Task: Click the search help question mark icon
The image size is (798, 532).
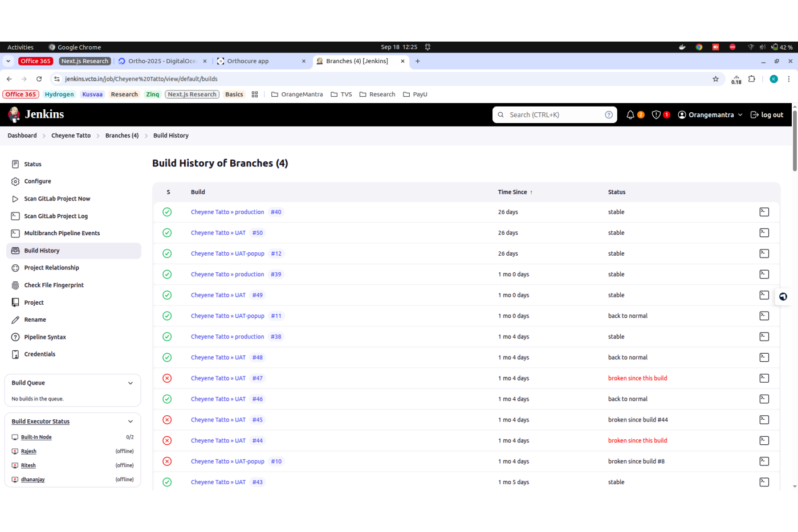Action: [x=609, y=115]
